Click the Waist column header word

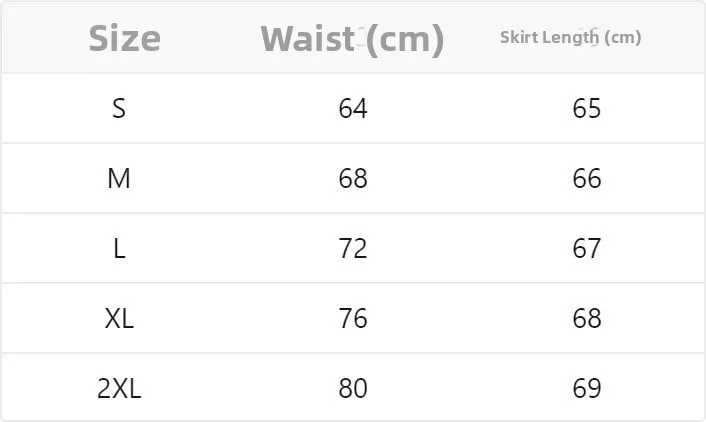[307, 38]
